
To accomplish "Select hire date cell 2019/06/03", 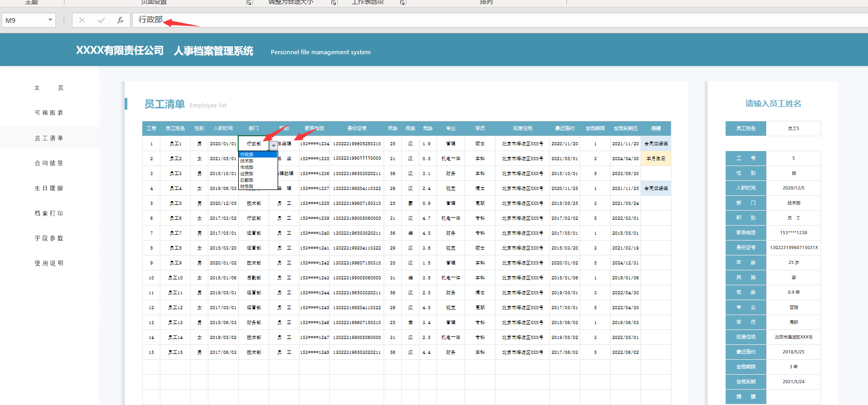I will [x=223, y=188].
